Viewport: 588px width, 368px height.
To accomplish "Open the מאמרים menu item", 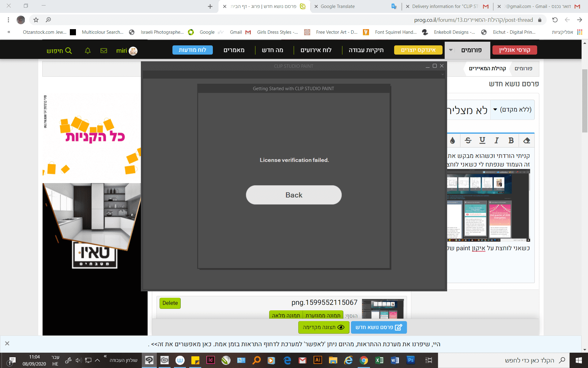I will pyautogui.click(x=234, y=50).
